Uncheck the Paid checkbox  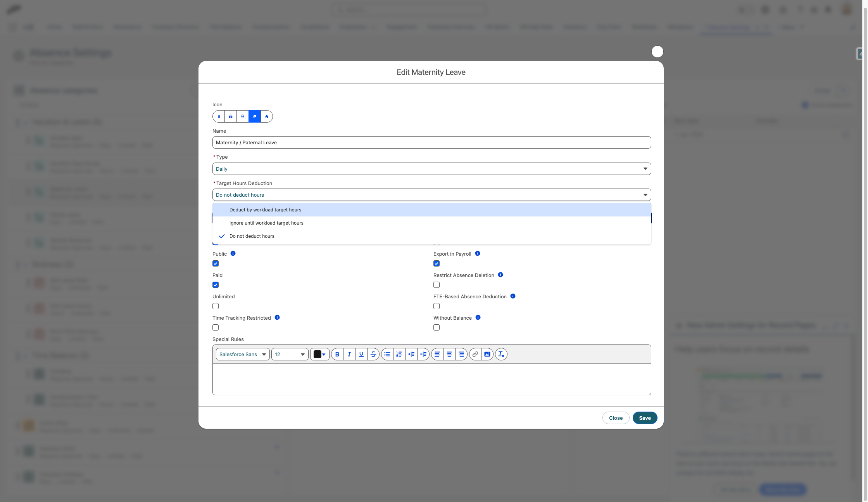216,285
